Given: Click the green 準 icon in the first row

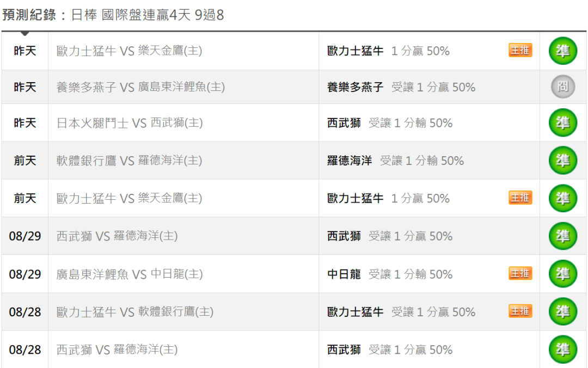Looking at the screenshot, I should click(x=562, y=51).
